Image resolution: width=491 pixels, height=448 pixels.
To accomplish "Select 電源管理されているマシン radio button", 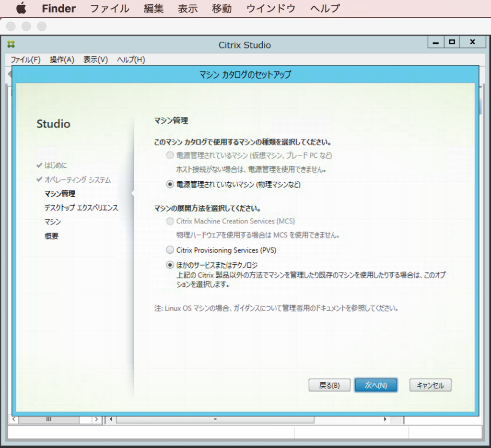I will (170, 155).
